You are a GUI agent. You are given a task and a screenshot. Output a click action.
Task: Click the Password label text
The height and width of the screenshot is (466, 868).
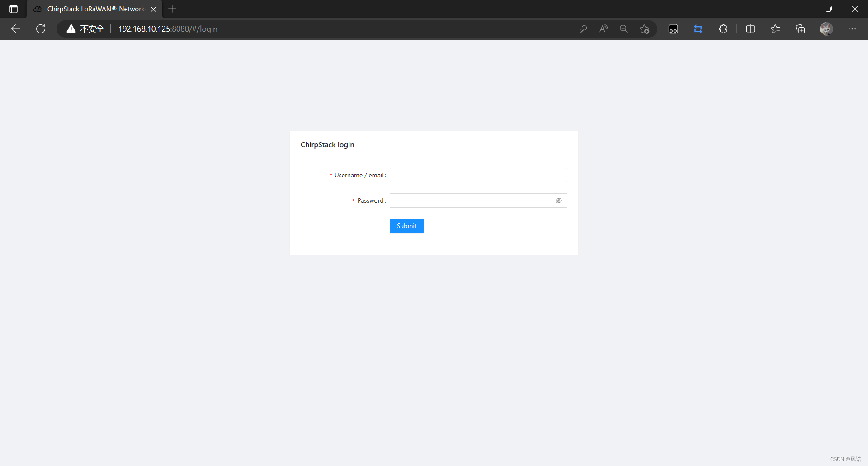click(x=371, y=200)
